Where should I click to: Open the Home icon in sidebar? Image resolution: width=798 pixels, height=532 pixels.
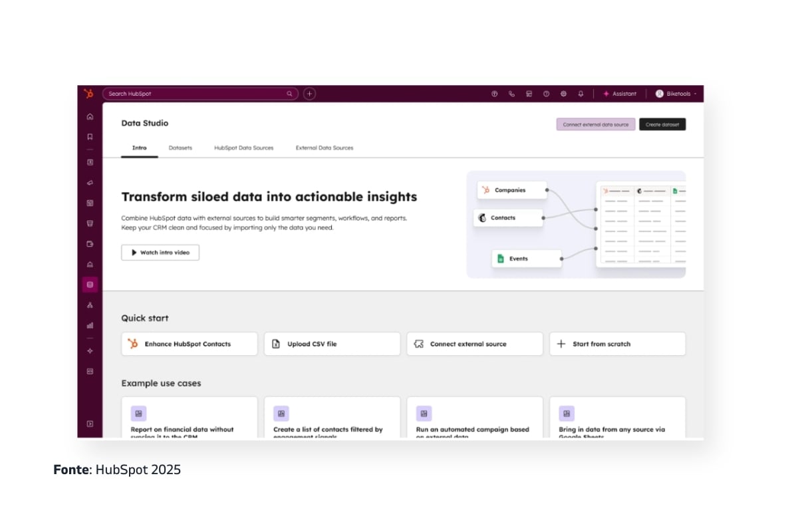point(90,116)
